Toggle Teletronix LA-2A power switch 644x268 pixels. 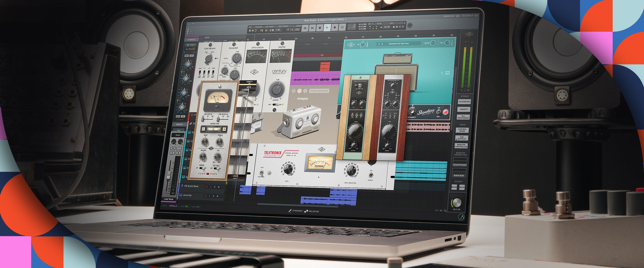[371, 175]
